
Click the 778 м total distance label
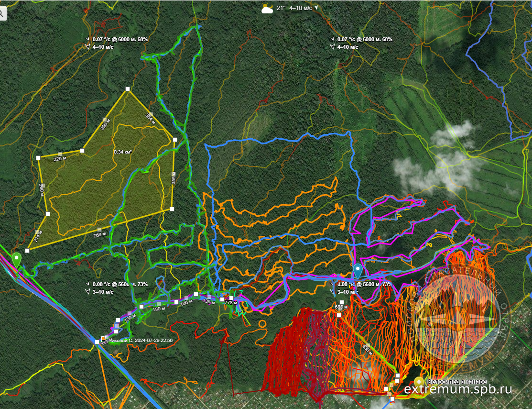[231, 302]
